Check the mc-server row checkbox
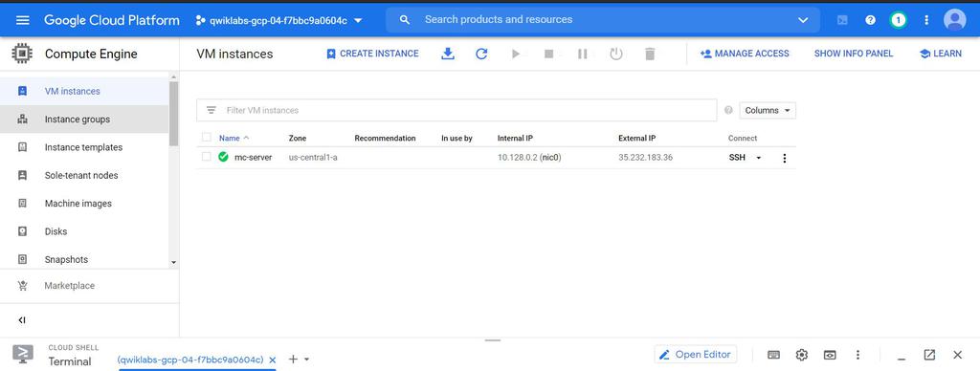This screenshot has width=980, height=371. point(207,158)
